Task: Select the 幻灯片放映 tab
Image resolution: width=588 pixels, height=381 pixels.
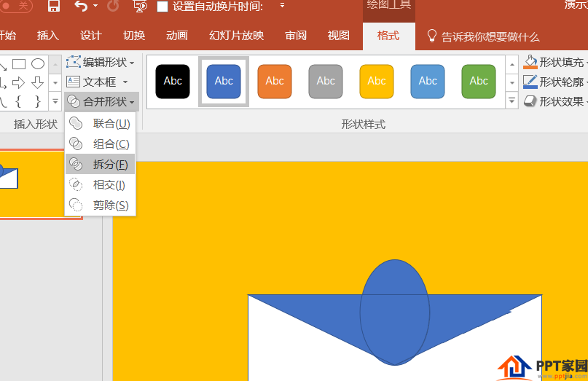Action: click(237, 36)
